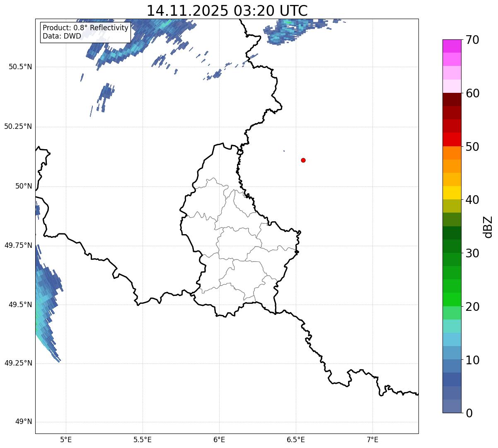Click the latitude label 50.5°N
Viewport: 498px width, 448px height.
(20, 67)
